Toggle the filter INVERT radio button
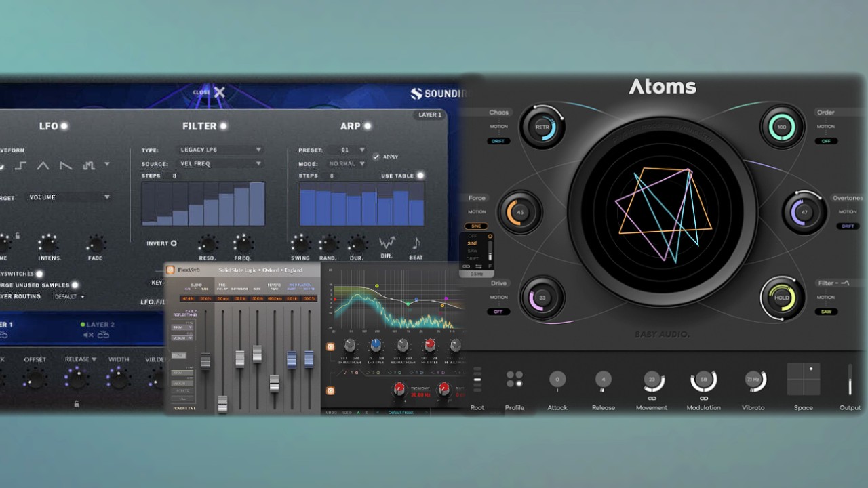The height and width of the screenshot is (488, 868). coord(174,243)
